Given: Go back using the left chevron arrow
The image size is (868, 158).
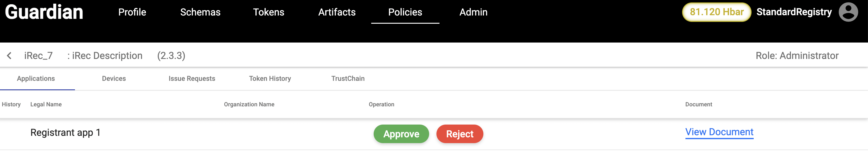Looking at the screenshot, I should point(9,56).
